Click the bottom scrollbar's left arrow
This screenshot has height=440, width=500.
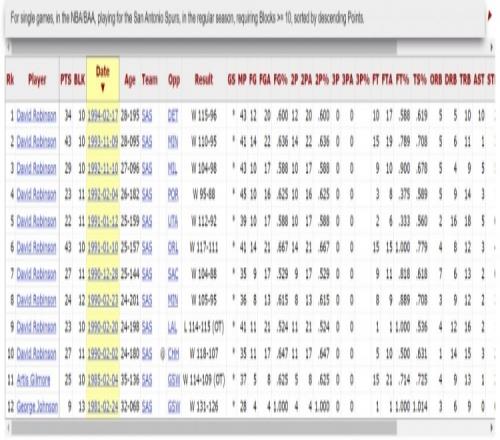(8, 428)
